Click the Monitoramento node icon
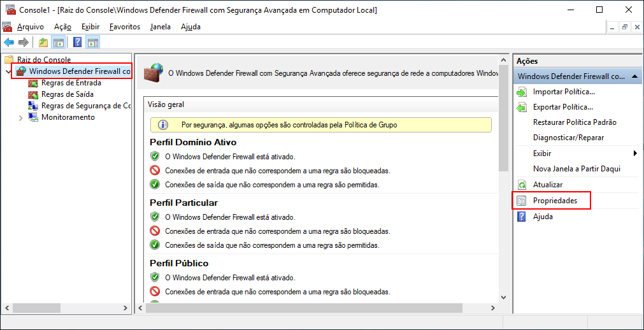This screenshot has width=644, height=330. 33,117
